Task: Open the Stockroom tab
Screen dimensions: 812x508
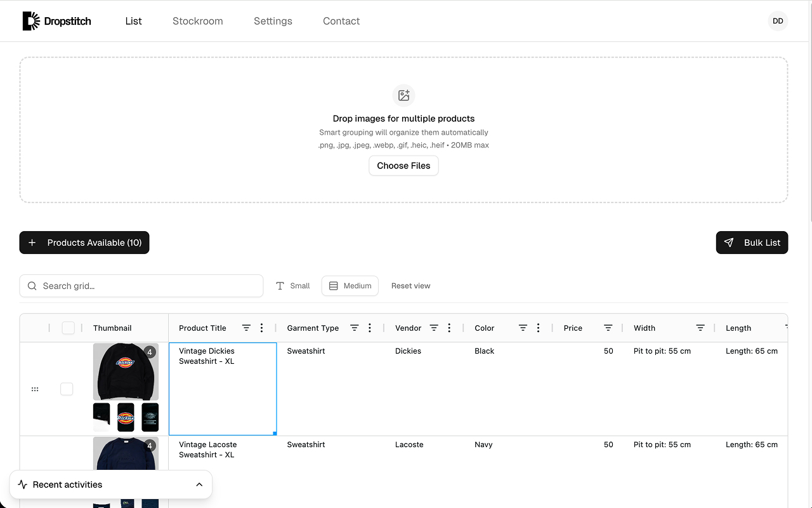Action: pos(198,21)
